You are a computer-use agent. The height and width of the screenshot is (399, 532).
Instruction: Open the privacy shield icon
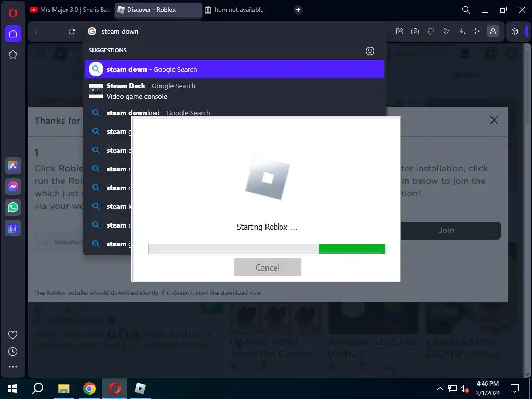tap(431, 31)
